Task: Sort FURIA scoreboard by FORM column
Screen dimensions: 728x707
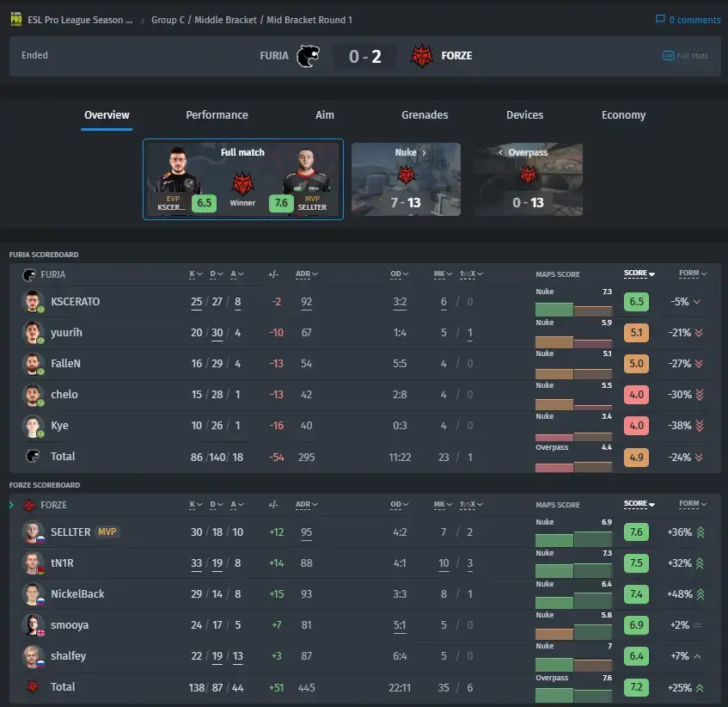Action: pos(693,274)
